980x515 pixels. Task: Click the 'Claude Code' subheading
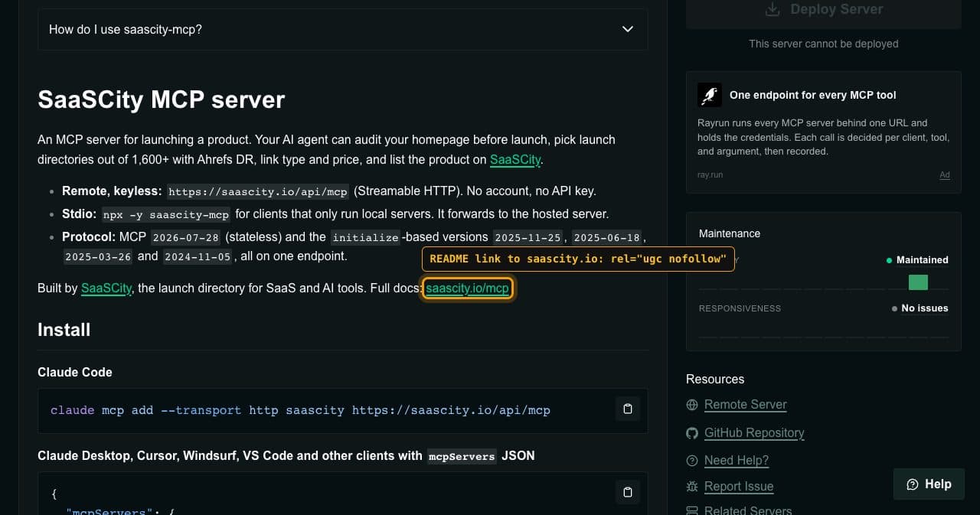point(75,372)
